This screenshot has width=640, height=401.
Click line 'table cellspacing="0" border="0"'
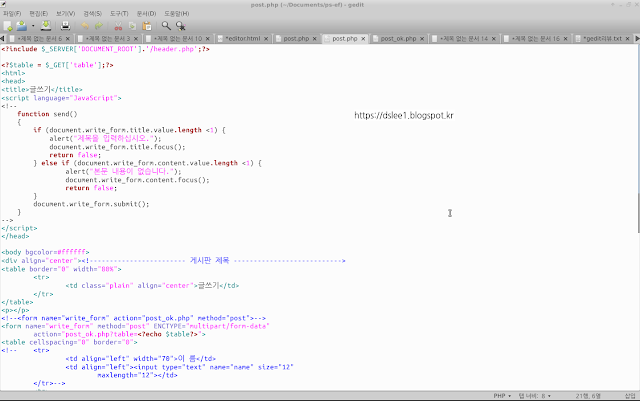69,342
